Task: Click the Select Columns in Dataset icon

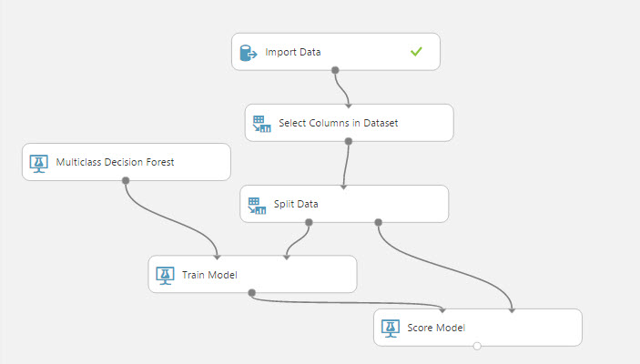Action: [261, 123]
